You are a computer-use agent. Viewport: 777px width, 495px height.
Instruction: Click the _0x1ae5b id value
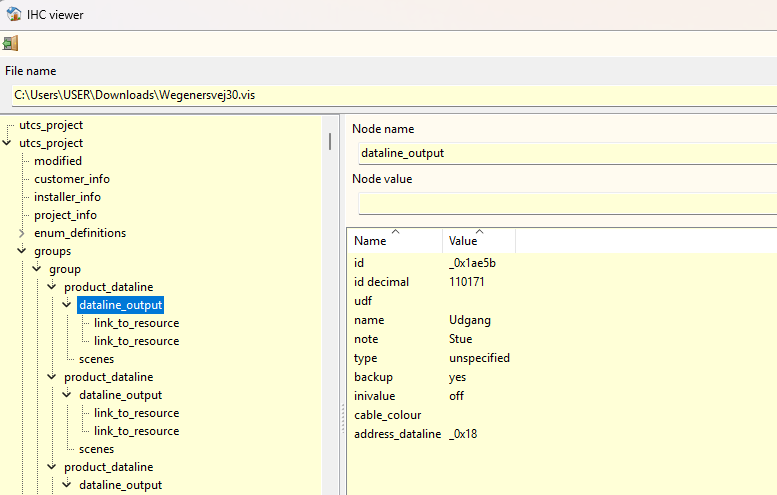tap(472, 263)
